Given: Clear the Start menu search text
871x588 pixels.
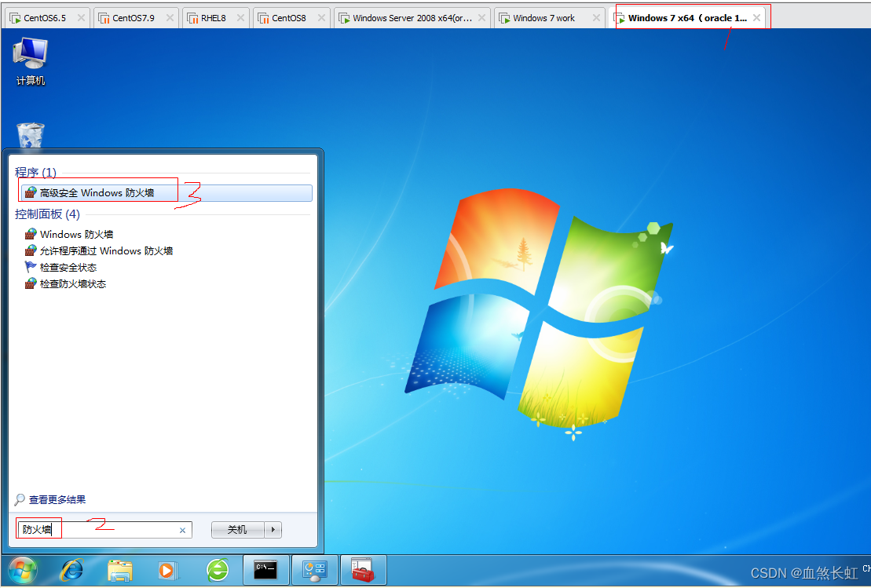Looking at the screenshot, I should [182, 530].
